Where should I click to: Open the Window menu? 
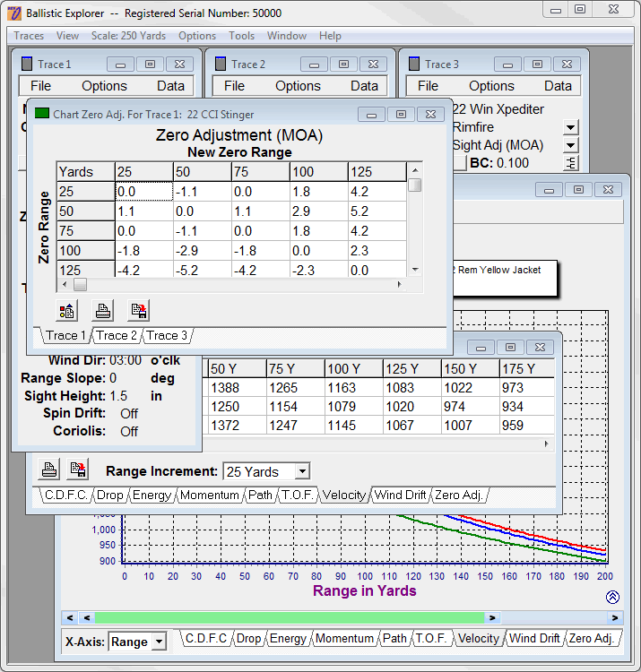286,36
